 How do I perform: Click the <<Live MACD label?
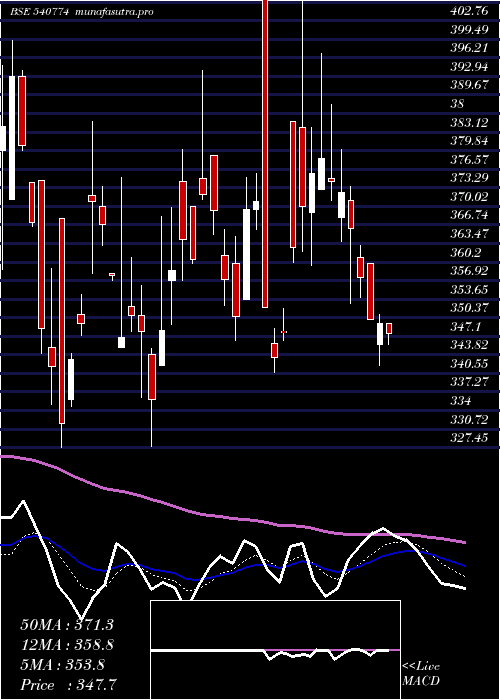click(x=421, y=674)
